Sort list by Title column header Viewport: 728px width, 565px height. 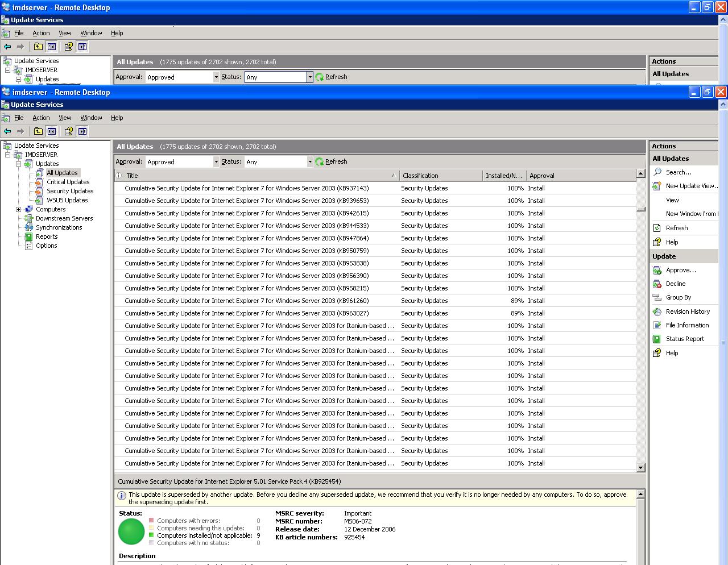(262, 176)
